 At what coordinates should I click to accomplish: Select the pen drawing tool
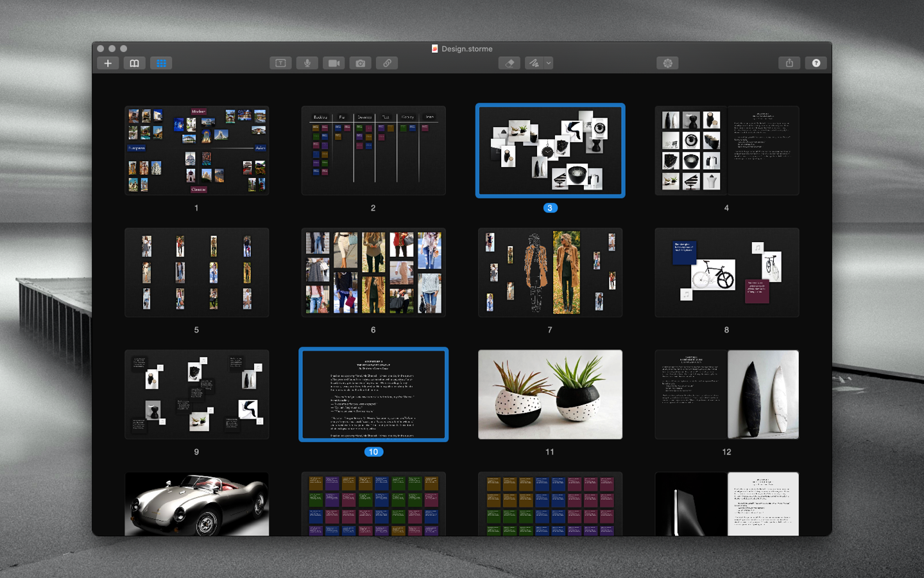(x=535, y=63)
